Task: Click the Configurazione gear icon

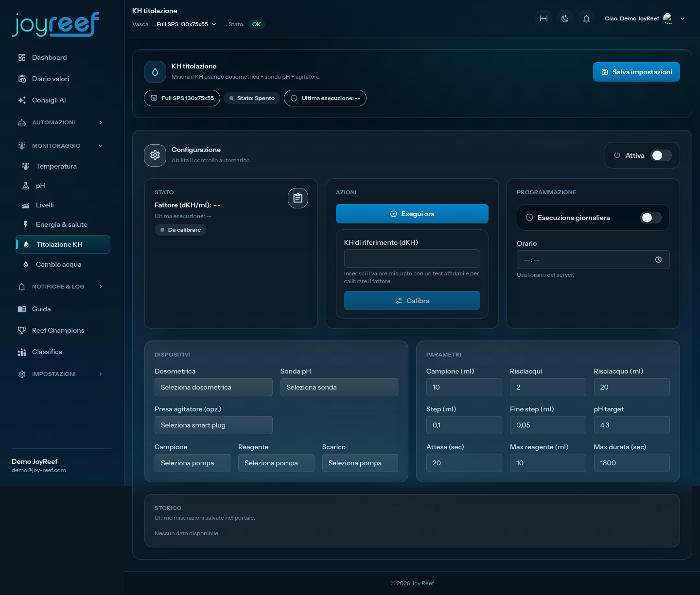Action: [x=155, y=155]
